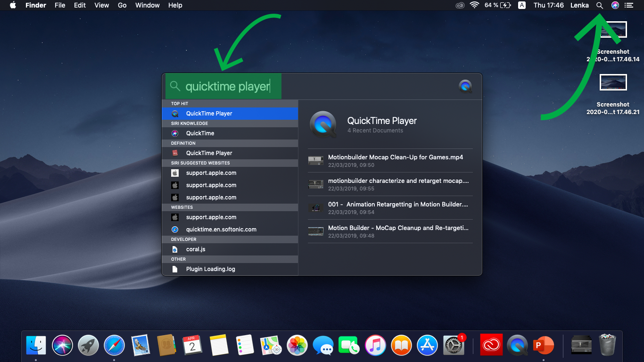This screenshot has height=362, width=644.
Task: Click the Spotlight magnifier in the menu bar
Action: [x=600, y=5]
